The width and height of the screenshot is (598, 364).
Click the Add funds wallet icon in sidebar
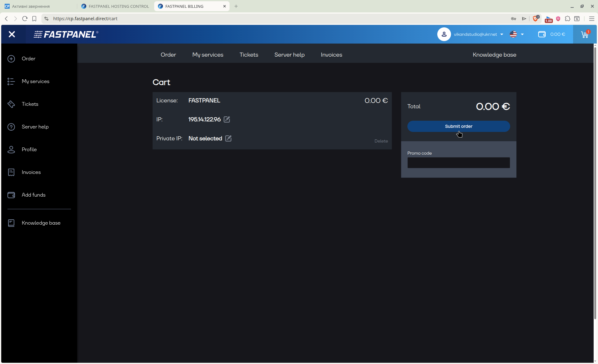click(x=11, y=195)
